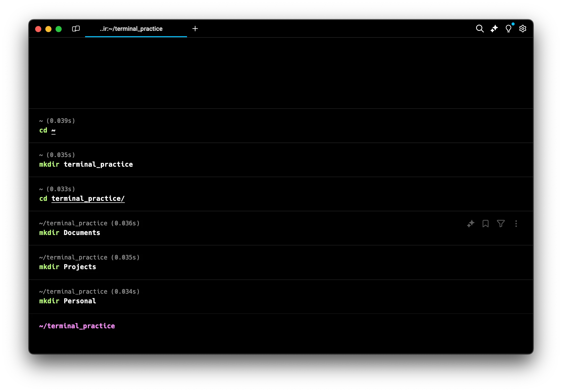
Task: Click underlined terminal_practice/ path link
Action: (88, 199)
